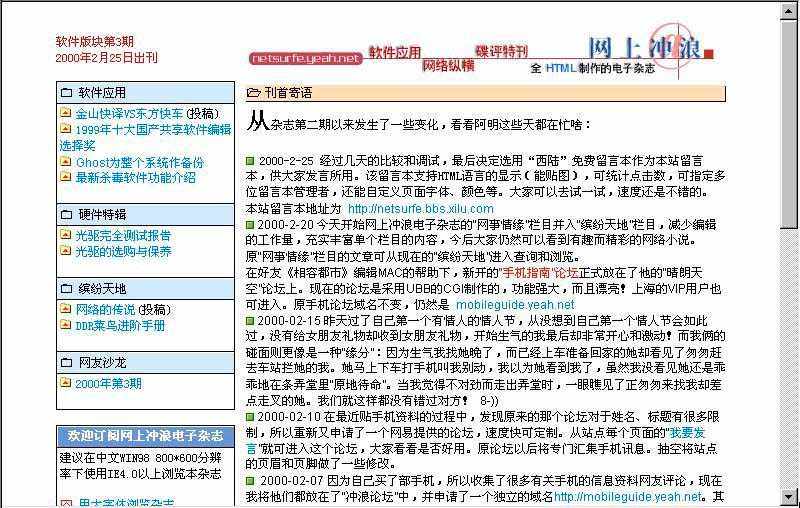Open the 最新杀毒软件功能介绍 link
The height and width of the screenshot is (508, 800).
pos(135,177)
